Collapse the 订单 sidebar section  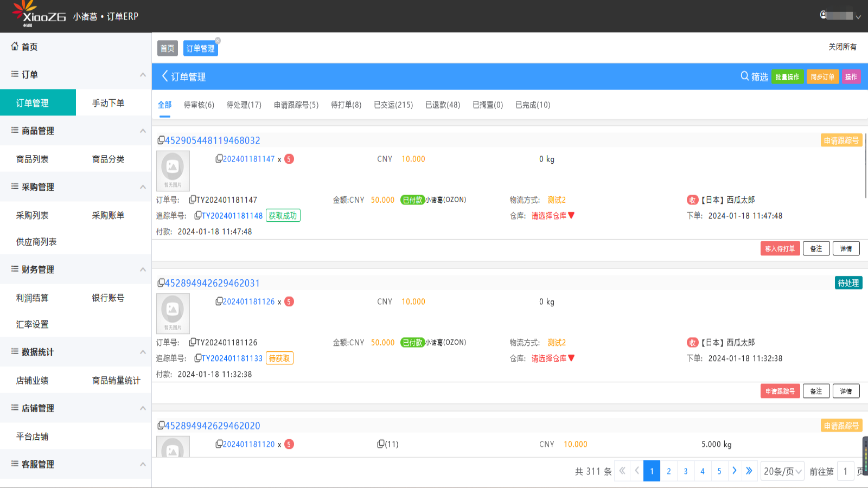(x=143, y=75)
